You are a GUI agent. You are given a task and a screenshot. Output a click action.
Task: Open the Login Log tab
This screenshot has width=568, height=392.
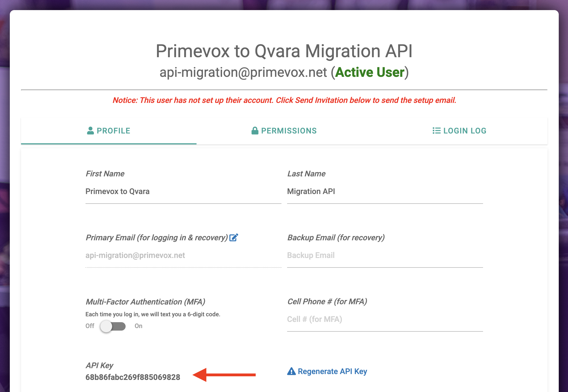(x=460, y=131)
